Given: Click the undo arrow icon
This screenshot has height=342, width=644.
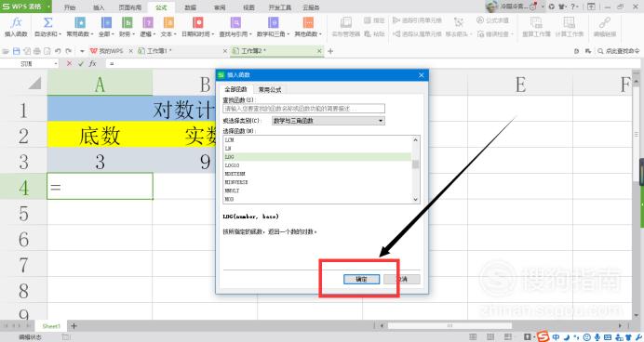Looking at the screenshot, I should 58,51.
